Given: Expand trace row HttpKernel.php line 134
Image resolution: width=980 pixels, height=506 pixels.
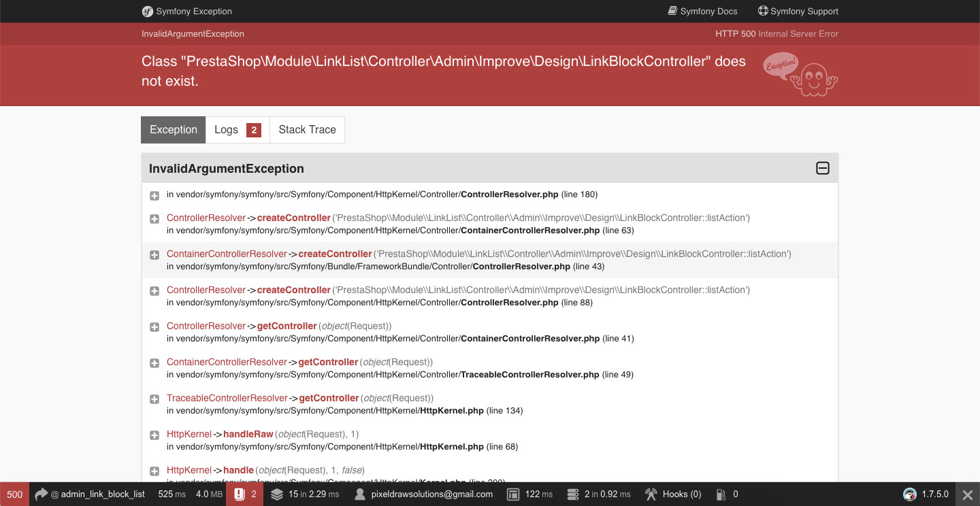Looking at the screenshot, I should point(154,399).
